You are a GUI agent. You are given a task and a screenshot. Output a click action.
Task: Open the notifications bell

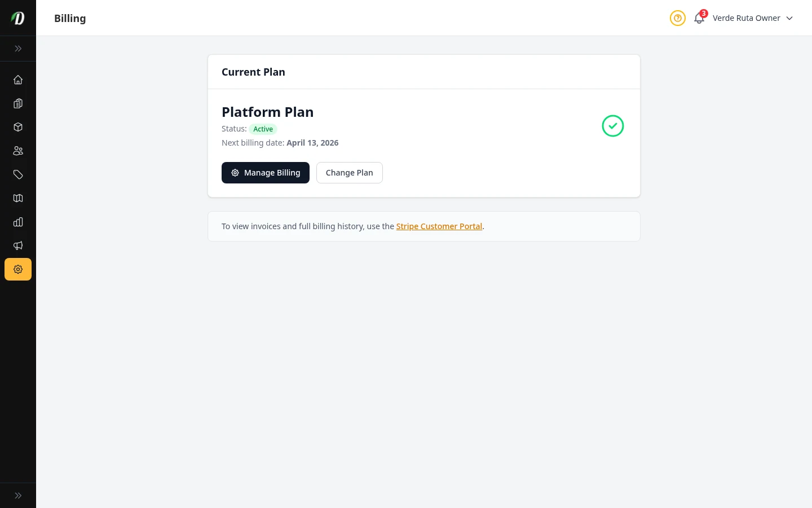(x=699, y=18)
